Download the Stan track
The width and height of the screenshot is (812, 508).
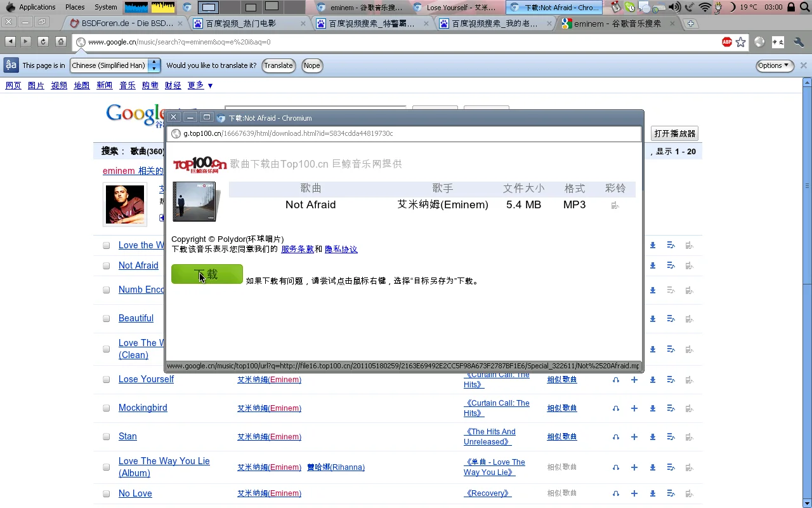click(x=653, y=437)
